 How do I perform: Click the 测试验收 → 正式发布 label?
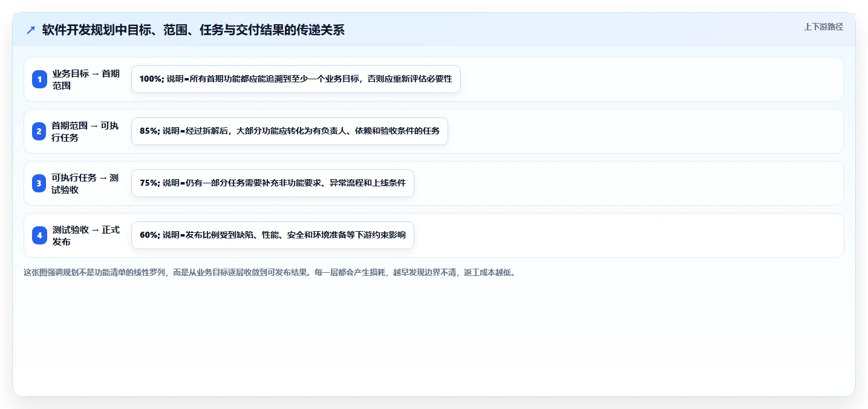pyautogui.click(x=86, y=235)
